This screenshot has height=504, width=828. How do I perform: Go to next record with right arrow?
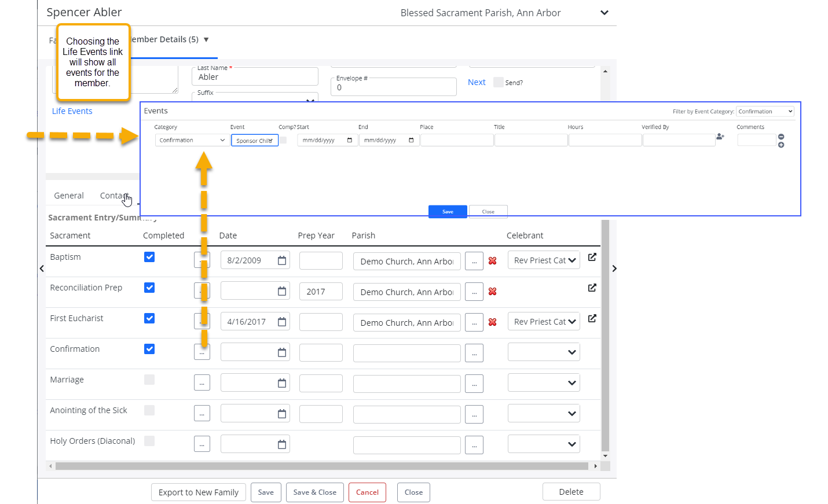click(614, 268)
